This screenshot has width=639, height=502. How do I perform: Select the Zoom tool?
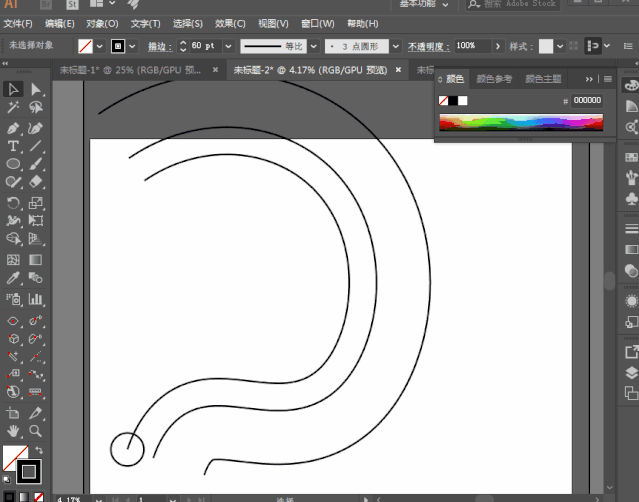click(x=35, y=431)
